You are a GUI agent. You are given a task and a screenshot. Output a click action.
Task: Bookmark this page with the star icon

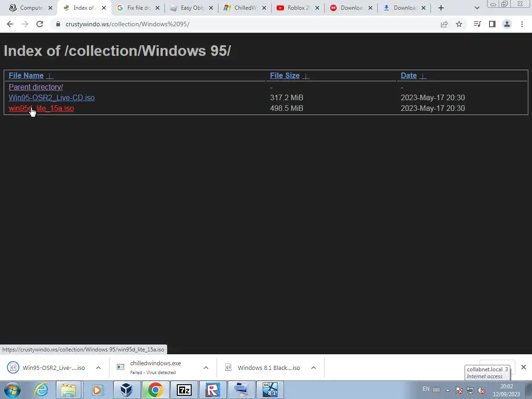[459, 24]
